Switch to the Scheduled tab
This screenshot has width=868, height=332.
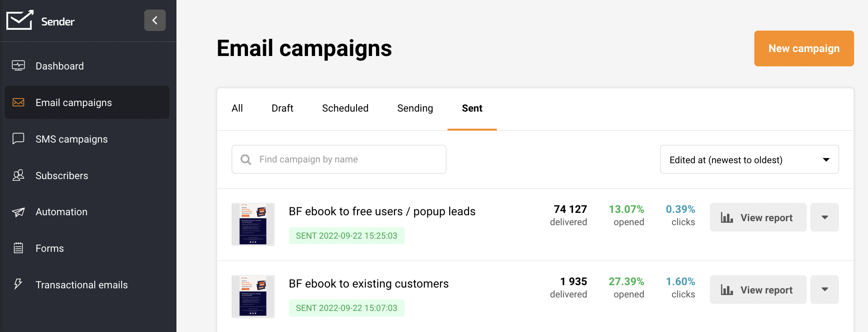(345, 108)
